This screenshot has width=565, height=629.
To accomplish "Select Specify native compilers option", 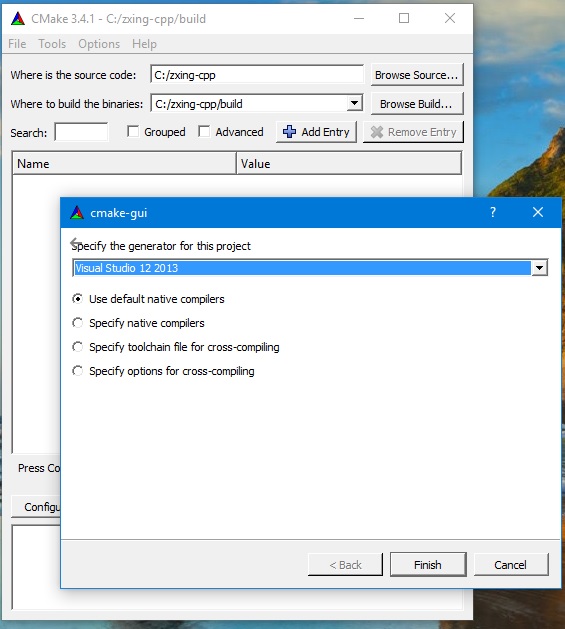I will click(77, 323).
